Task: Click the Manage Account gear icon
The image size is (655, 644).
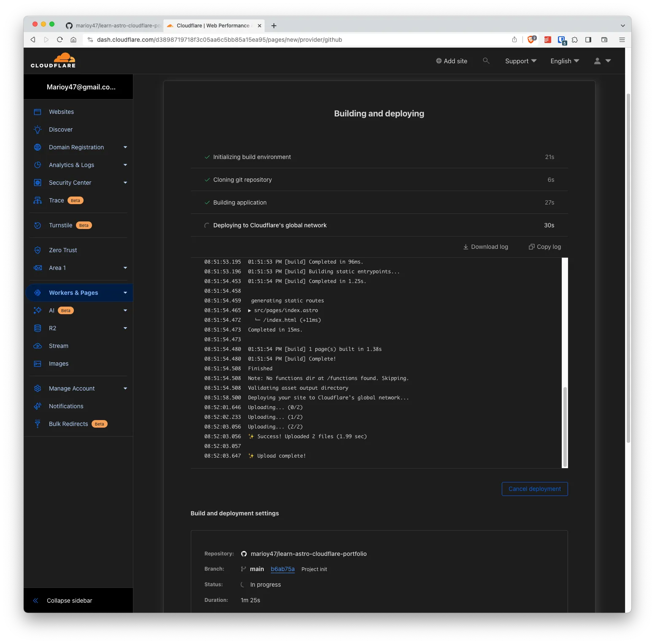Action: [x=38, y=388]
